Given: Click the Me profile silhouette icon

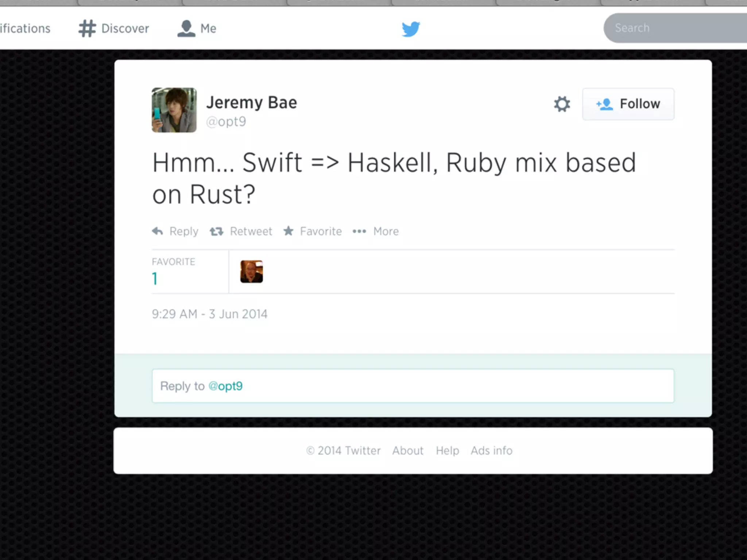Looking at the screenshot, I should pos(186,28).
